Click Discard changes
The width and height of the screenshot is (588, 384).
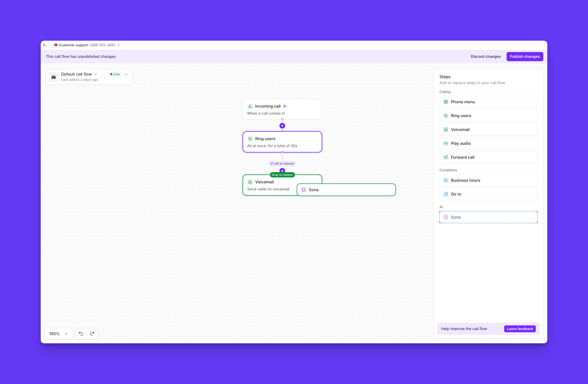click(485, 57)
